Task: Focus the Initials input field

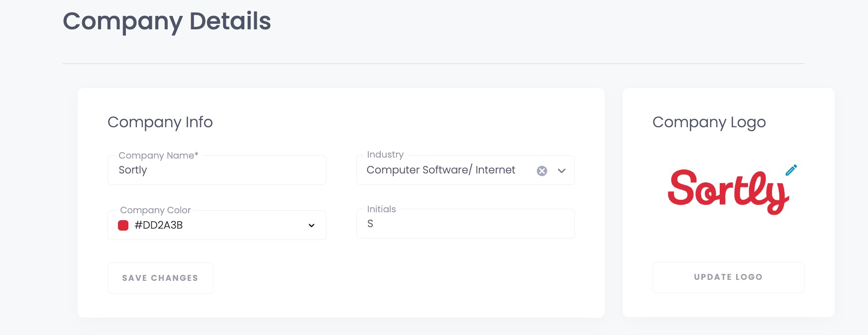Action: [465, 224]
